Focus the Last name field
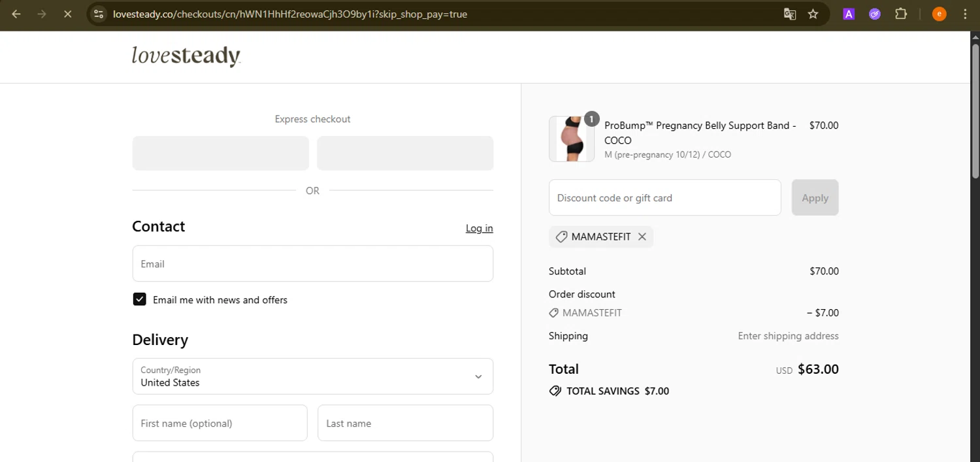The image size is (980, 462). [x=406, y=423]
